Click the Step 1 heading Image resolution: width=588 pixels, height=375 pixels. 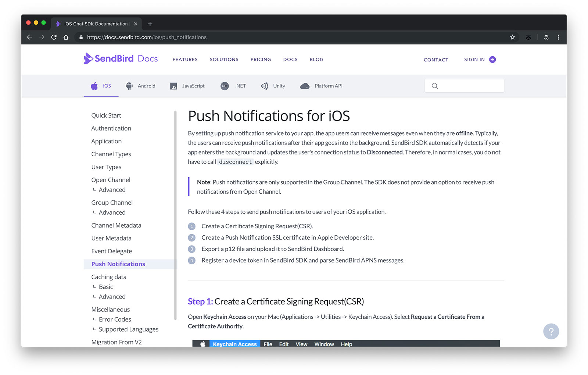click(276, 301)
